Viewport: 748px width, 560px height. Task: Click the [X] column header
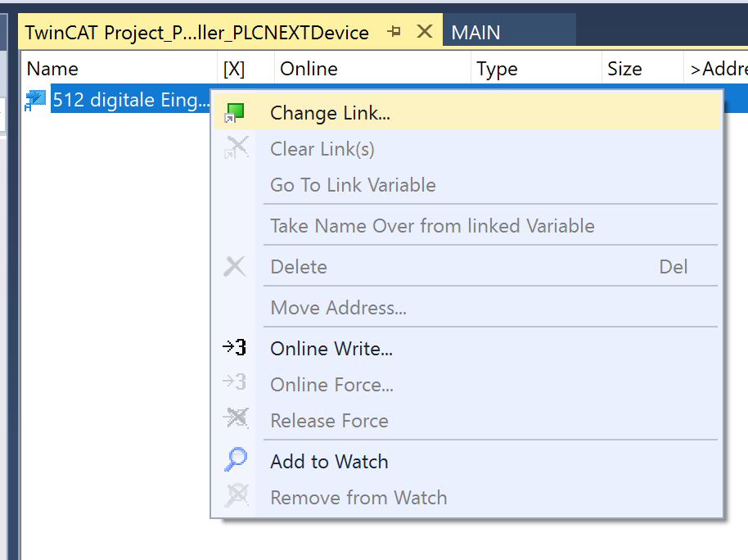246,69
